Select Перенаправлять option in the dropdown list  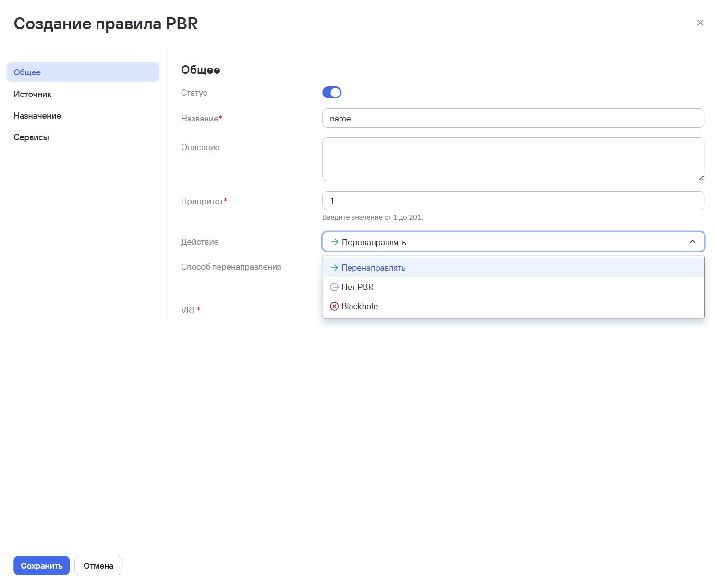point(513,268)
